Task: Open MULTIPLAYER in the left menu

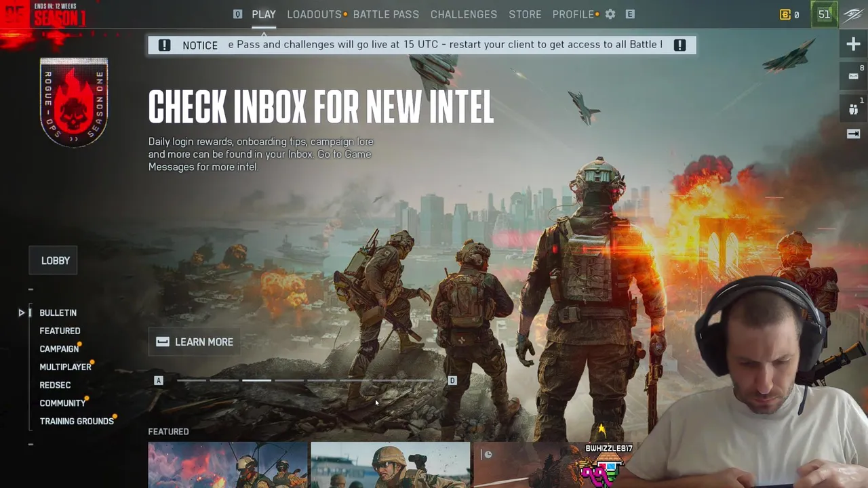Action: pos(65,367)
